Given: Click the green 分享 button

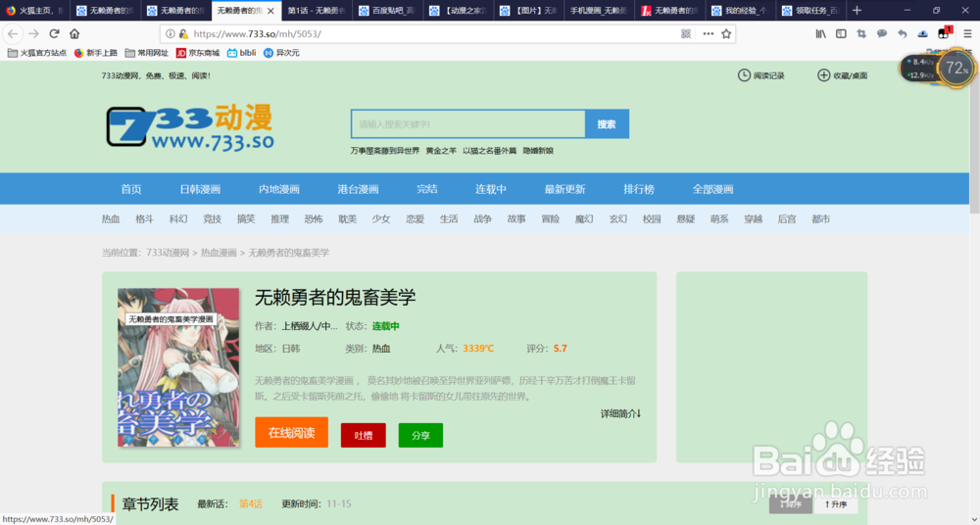Looking at the screenshot, I should [x=420, y=435].
